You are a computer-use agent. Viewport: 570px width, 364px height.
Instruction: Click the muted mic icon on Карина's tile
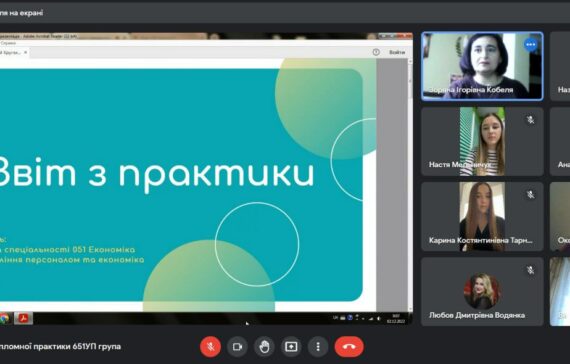coord(531,195)
